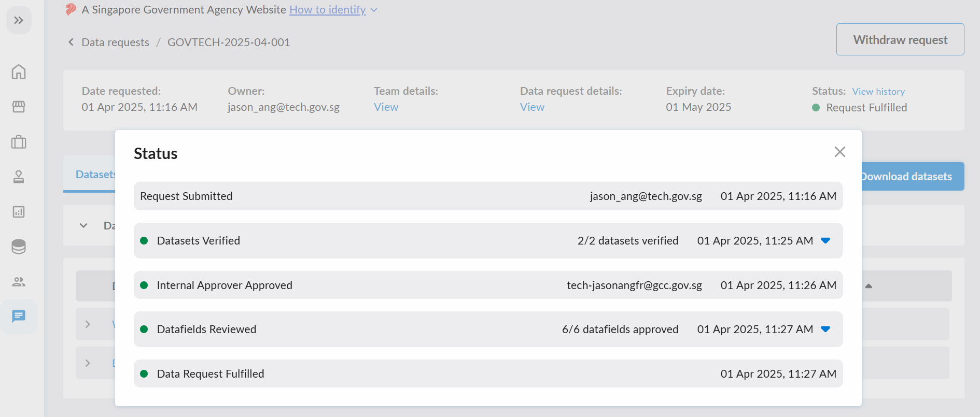The width and height of the screenshot is (980, 417).
Task: Close the Status dialog with X
Action: pyautogui.click(x=840, y=152)
